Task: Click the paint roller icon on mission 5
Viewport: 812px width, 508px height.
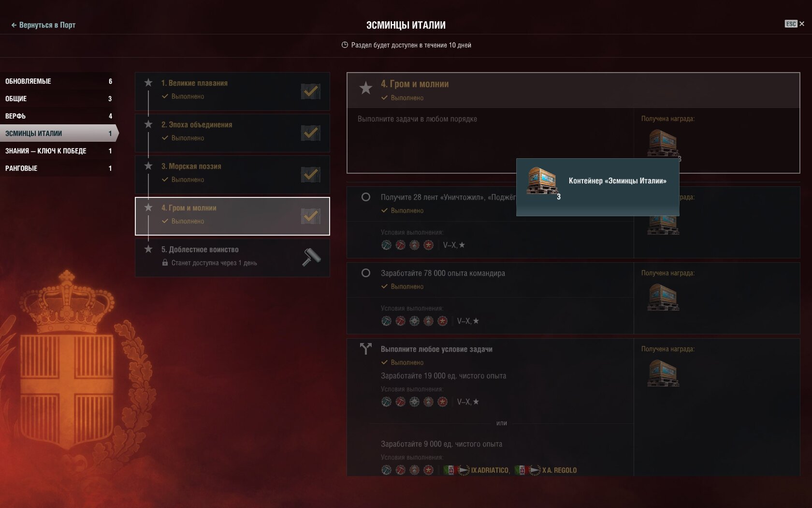Action: pyautogui.click(x=311, y=257)
